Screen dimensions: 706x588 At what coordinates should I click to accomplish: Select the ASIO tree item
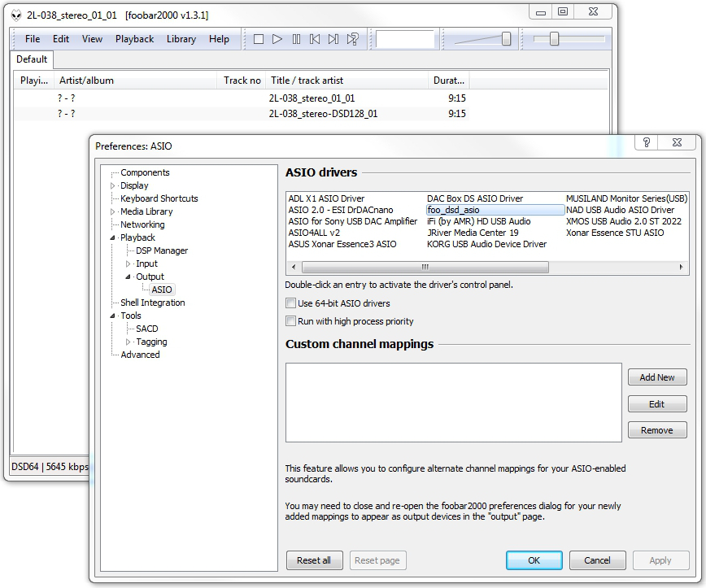pyautogui.click(x=162, y=290)
